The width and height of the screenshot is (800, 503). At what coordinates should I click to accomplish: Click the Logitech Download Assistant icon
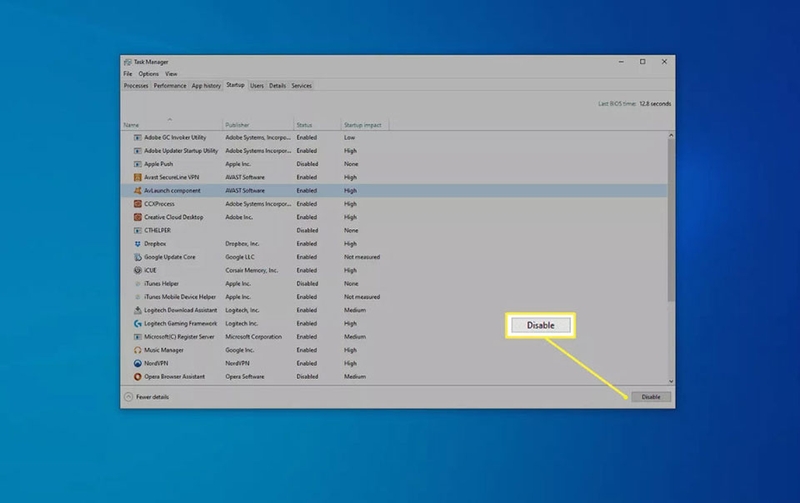pos(137,310)
